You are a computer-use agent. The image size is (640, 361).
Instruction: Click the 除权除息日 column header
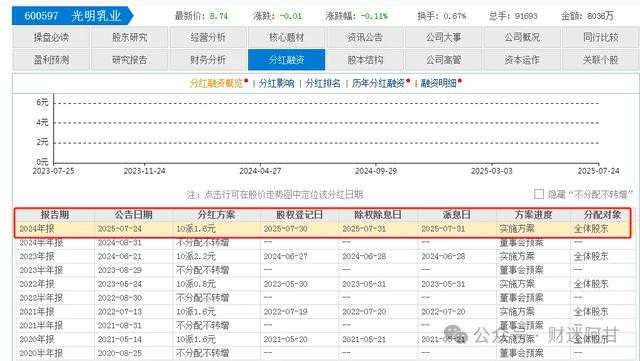tap(378, 215)
